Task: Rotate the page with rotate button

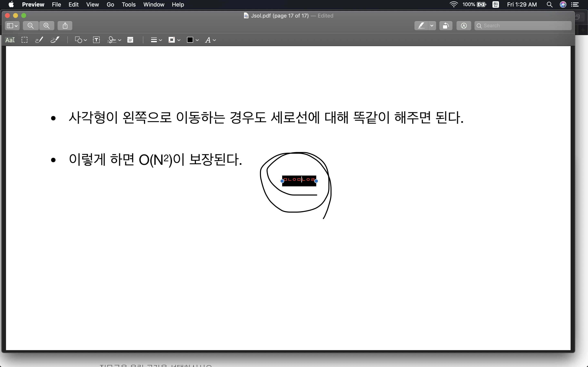Action: click(x=446, y=26)
